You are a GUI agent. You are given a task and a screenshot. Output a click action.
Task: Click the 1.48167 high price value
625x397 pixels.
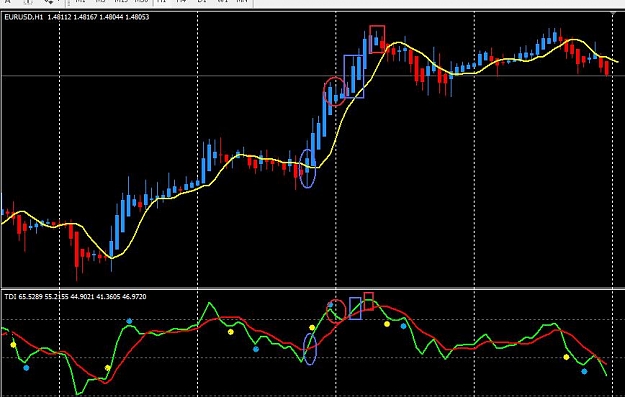coord(85,17)
